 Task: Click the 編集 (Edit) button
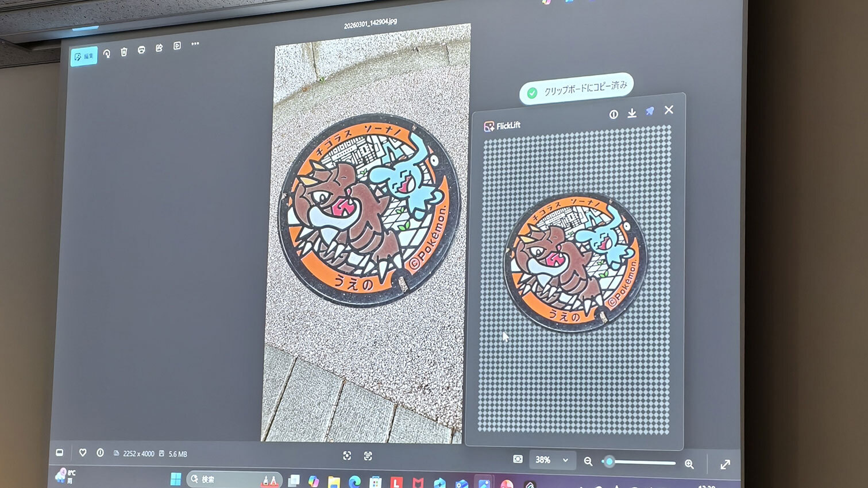(84, 56)
